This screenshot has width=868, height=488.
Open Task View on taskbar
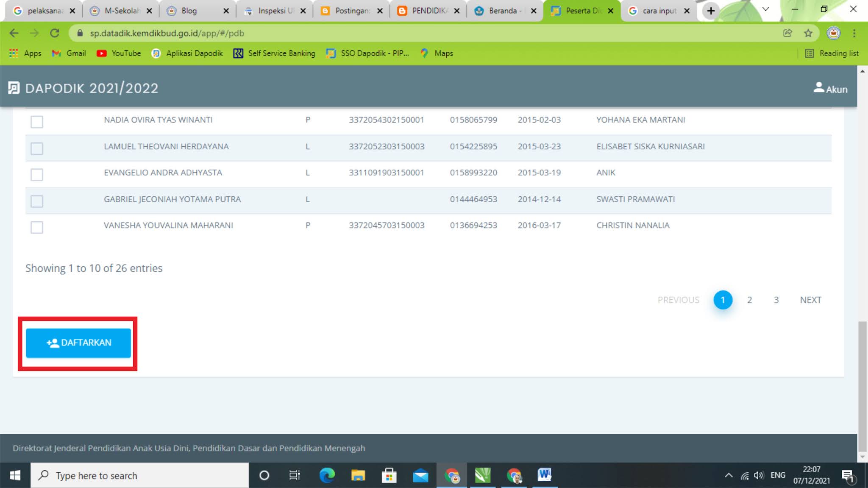295,475
